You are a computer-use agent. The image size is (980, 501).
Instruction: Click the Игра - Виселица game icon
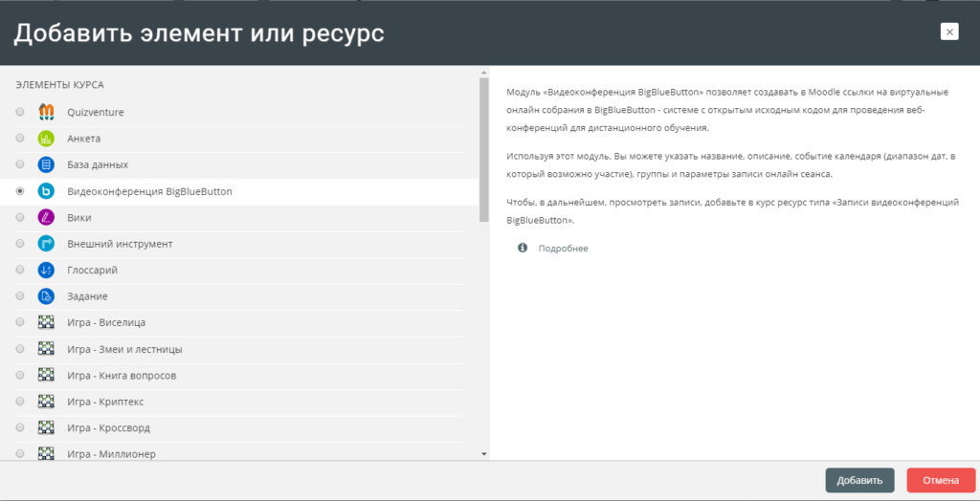point(46,322)
